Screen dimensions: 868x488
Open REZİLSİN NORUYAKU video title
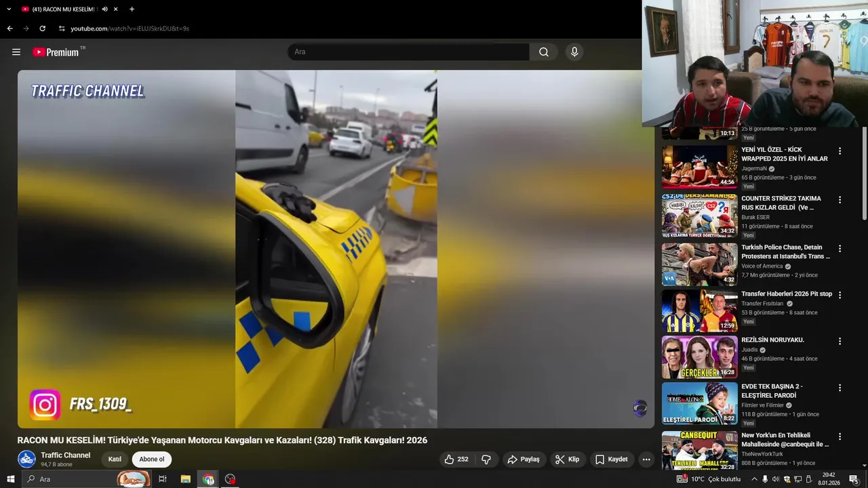772,340
